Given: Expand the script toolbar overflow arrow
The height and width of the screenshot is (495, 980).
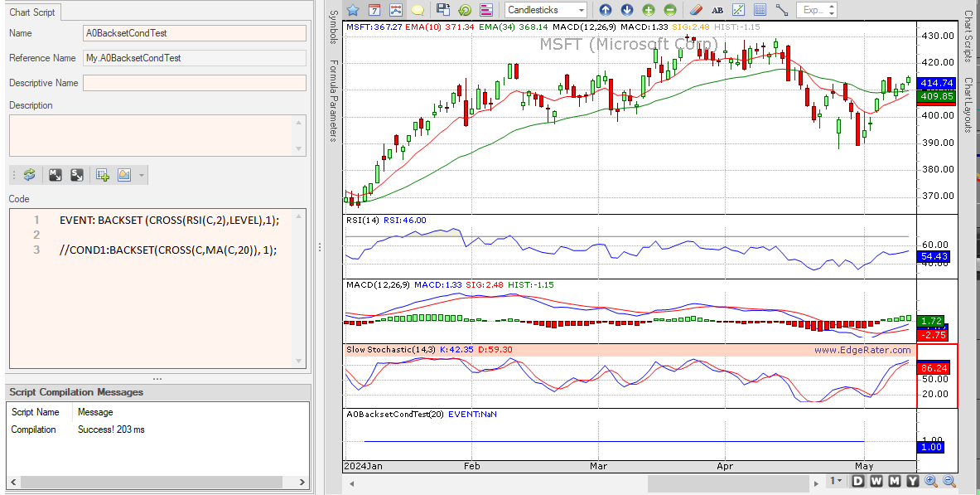Looking at the screenshot, I should click(x=142, y=175).
